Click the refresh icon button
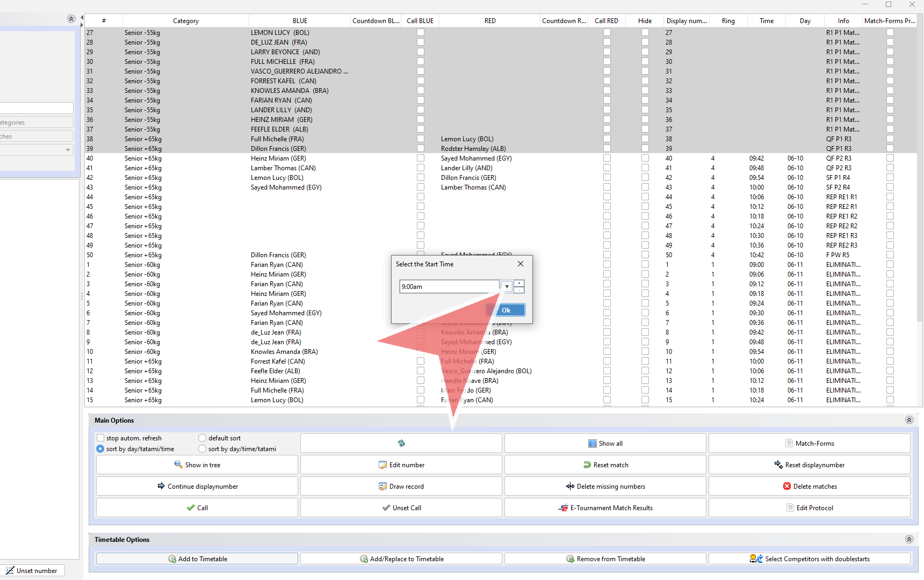924x580 pixels. (x=401, y=443)
